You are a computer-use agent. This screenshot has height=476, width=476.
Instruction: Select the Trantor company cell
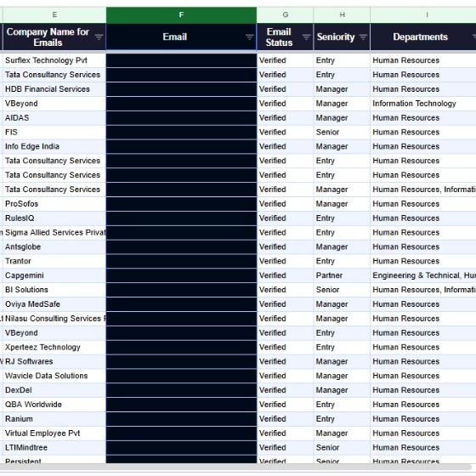pos(54,261)
